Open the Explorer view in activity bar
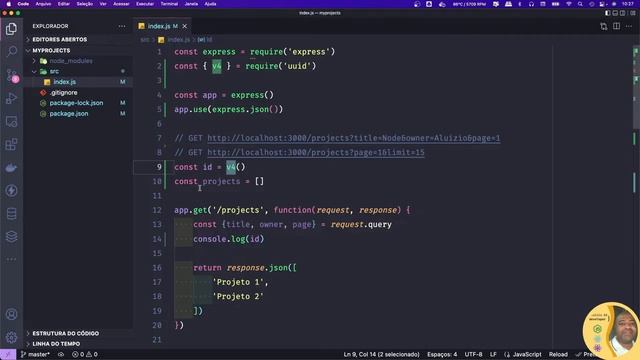Image resolution: width=640 pixels, height=360 pixels. pyautogui.click(x=11, y=29)
